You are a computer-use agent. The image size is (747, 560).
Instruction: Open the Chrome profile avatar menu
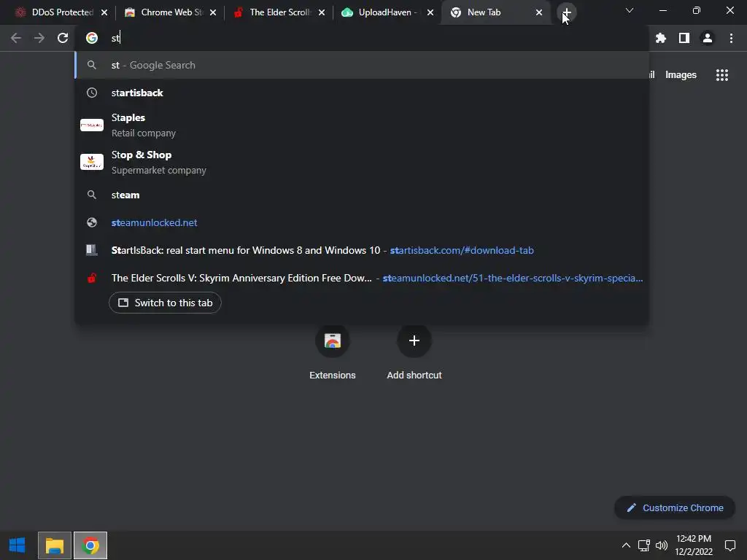(x=708, y=38)
